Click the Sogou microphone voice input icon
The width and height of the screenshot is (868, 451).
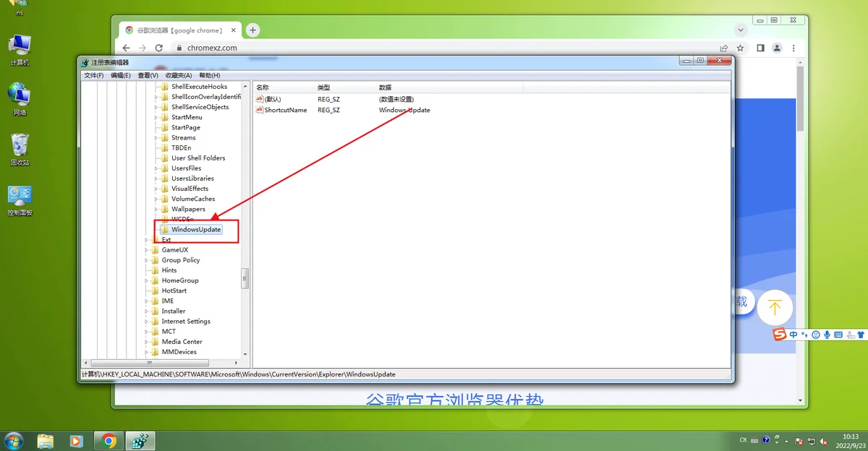click(827, 335)
